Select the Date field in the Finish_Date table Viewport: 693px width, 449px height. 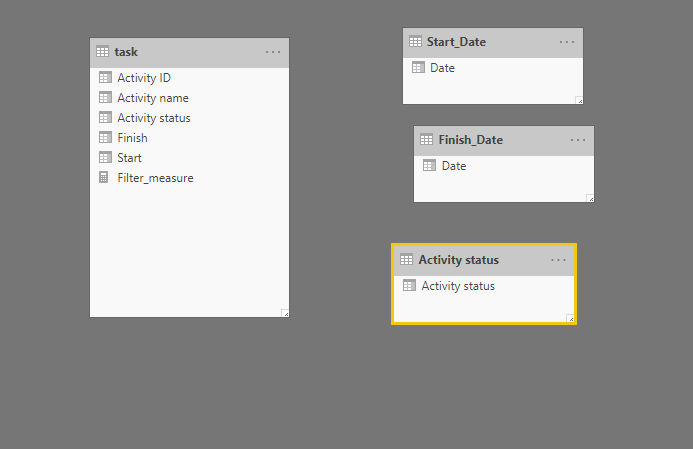(x=454, y=166)
